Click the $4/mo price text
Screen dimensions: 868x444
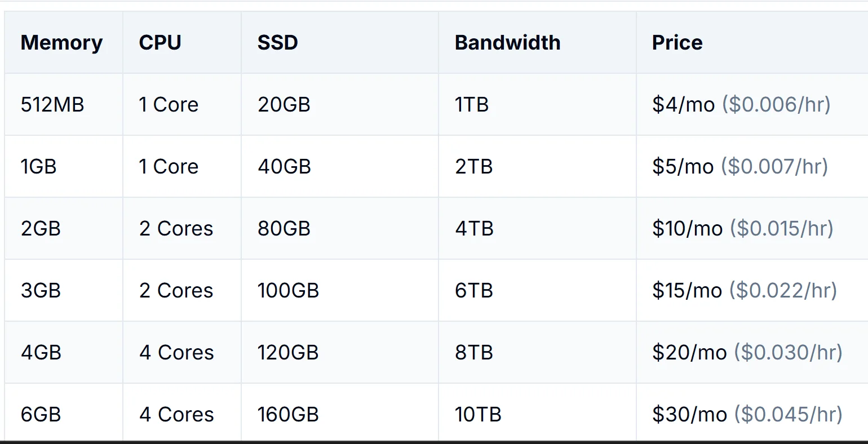click(683, 105)
